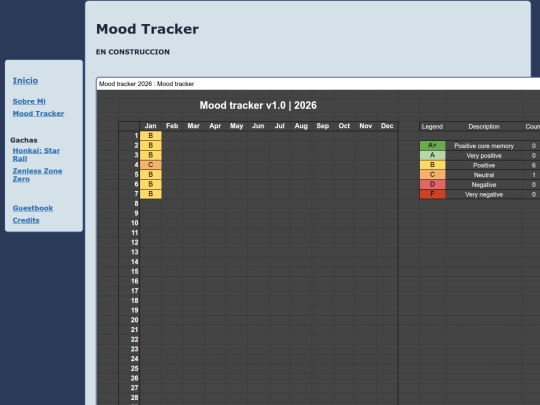Open the Credits link
The height and width of the screenshot is (405, 540).
click(26, 220)
